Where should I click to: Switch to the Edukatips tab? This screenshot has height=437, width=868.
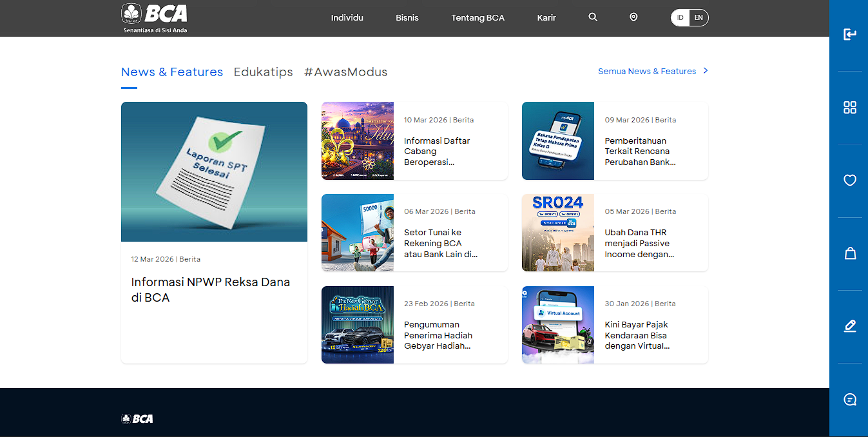(x=263, y=72)
